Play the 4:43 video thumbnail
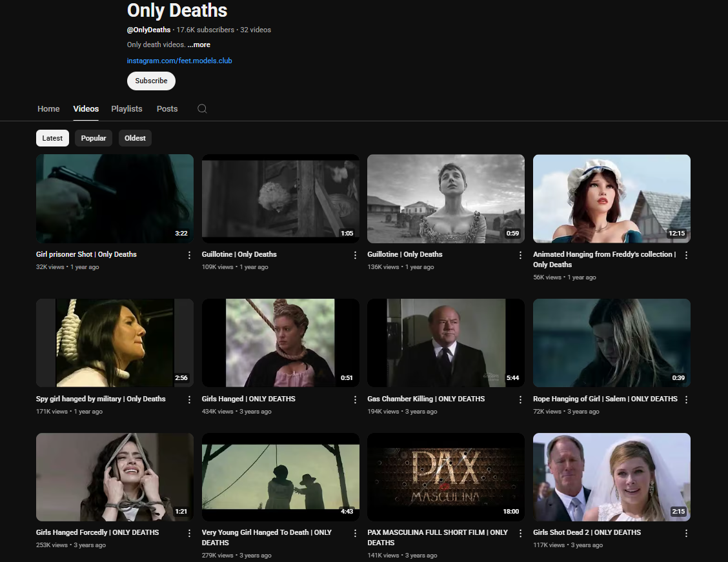The width and height of the screenshot is (728, 562). (x=281, y=477)
